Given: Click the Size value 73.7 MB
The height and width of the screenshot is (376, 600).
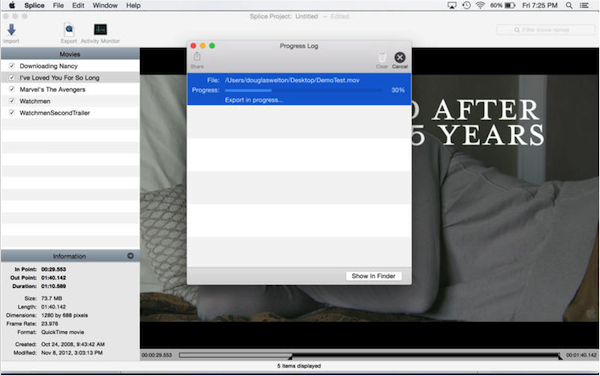Looking at the screenshot, I should (52, 298).
